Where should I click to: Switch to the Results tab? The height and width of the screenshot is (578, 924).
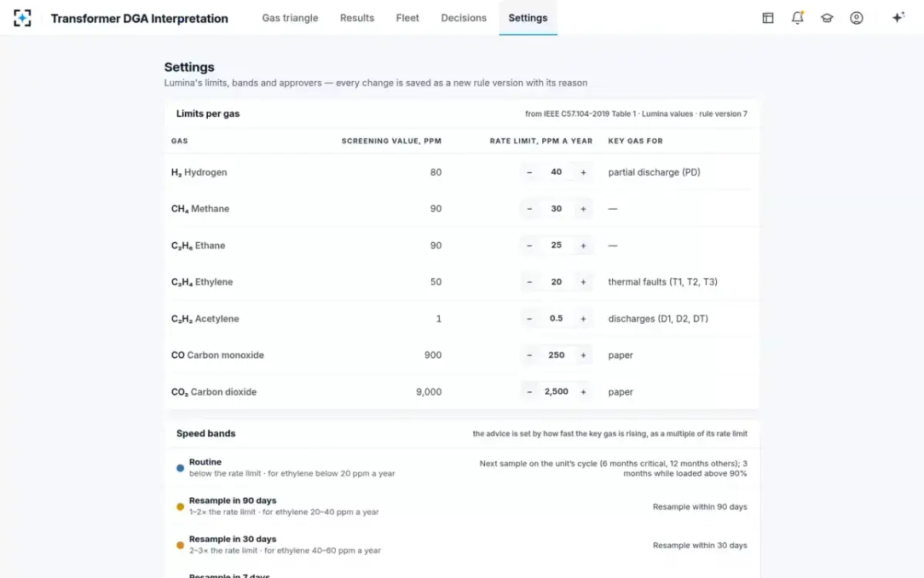[357, 18]
